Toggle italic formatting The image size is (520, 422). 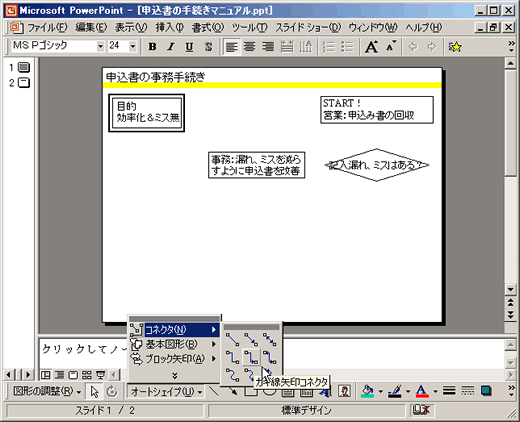[171, 47]
